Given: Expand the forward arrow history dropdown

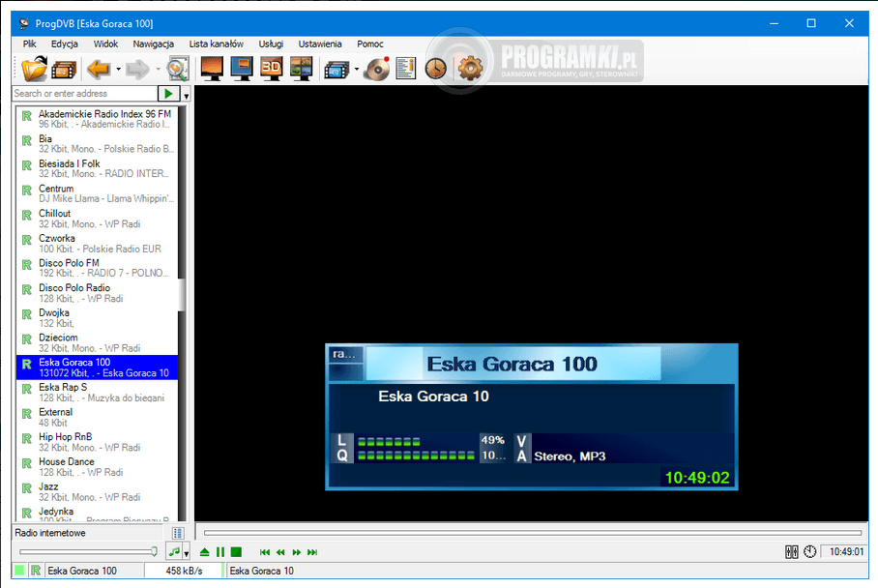Looking at the screenshot, I should tap(158, 70).
